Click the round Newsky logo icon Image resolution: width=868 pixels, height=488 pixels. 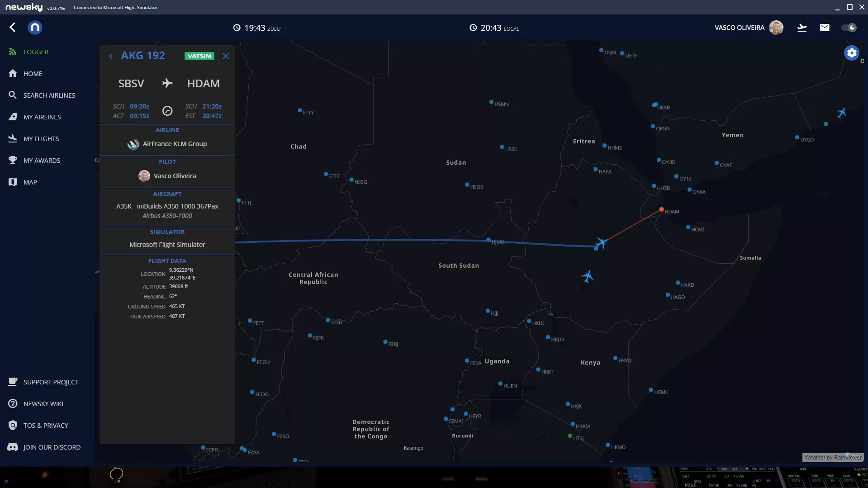35,28
